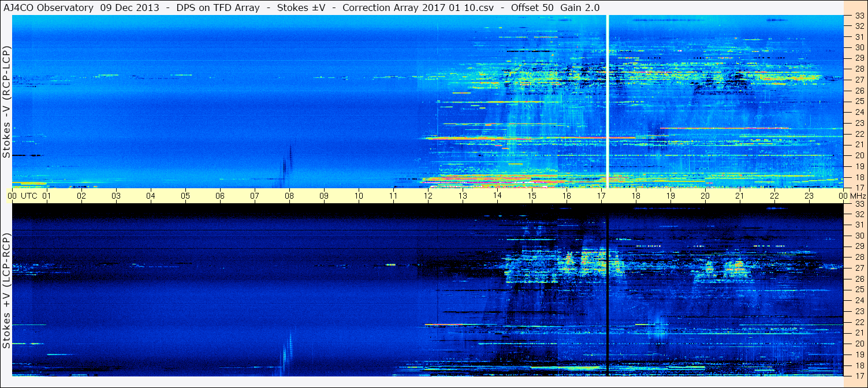
Task: Select the 01 hour mark on time axis
Action: [x=47, y=196]
